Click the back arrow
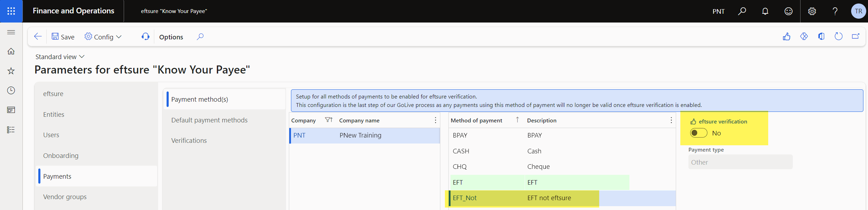Viewport: 868px width, 210px height. [x=38, y=37]
